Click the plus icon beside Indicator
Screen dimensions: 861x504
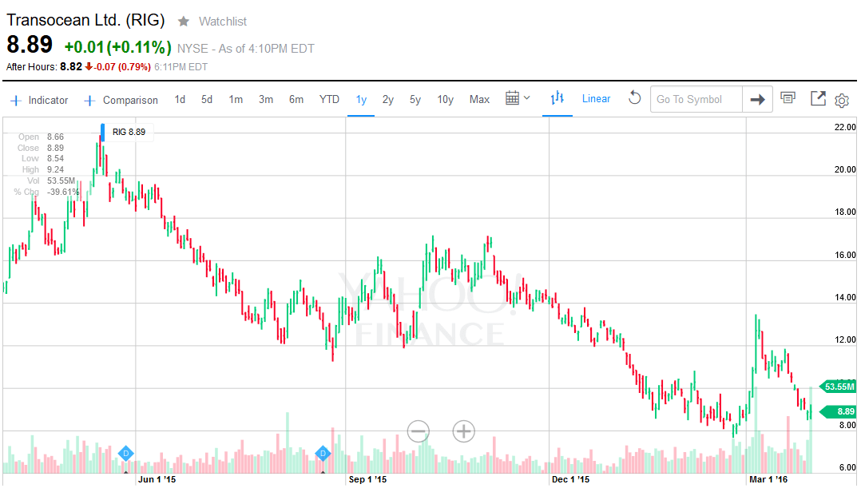[16, 101]
